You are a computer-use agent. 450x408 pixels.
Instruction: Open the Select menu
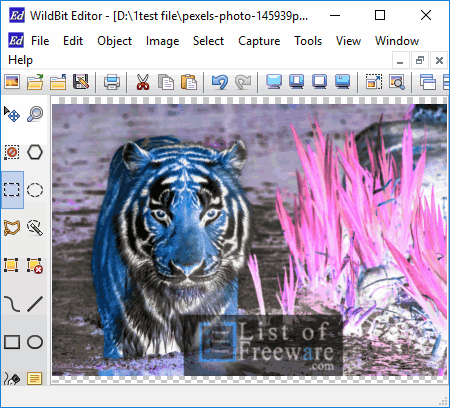coord(208,41)
